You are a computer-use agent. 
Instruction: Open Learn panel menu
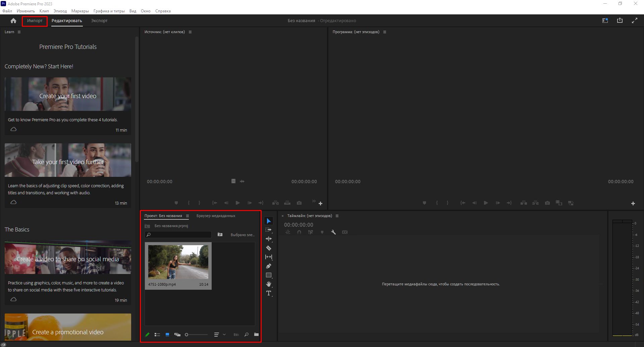pos(19,32)
